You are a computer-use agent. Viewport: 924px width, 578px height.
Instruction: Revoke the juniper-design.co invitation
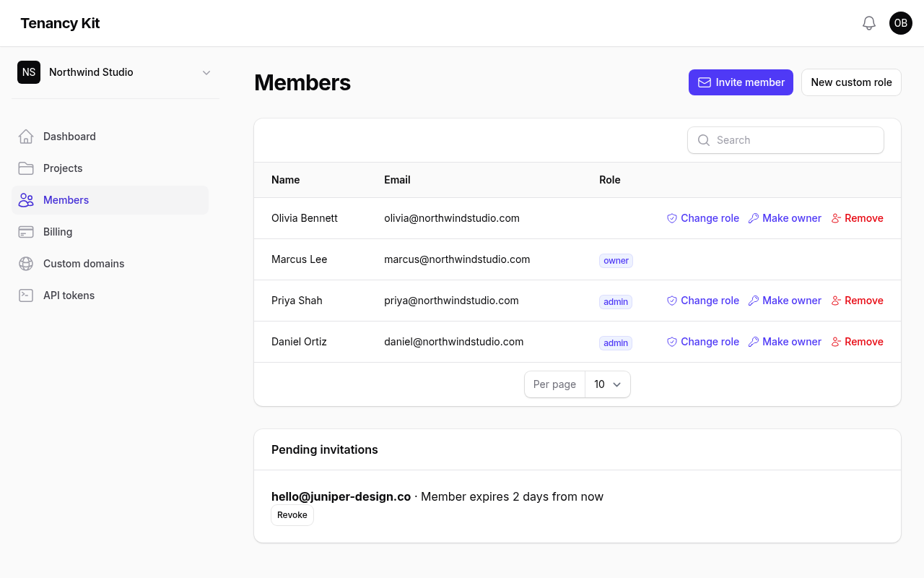click(x=292, y=515)
